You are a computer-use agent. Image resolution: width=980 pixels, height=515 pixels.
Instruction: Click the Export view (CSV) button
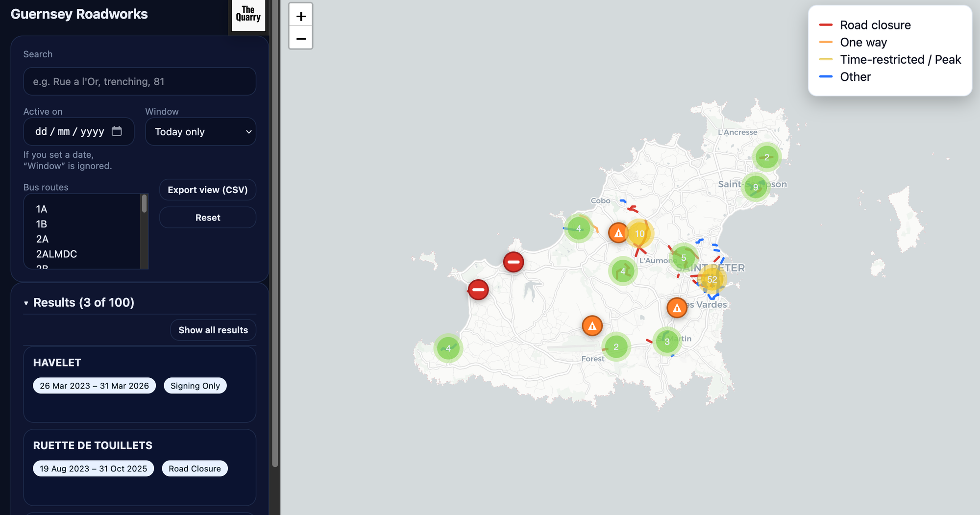(x=208, y=190)
